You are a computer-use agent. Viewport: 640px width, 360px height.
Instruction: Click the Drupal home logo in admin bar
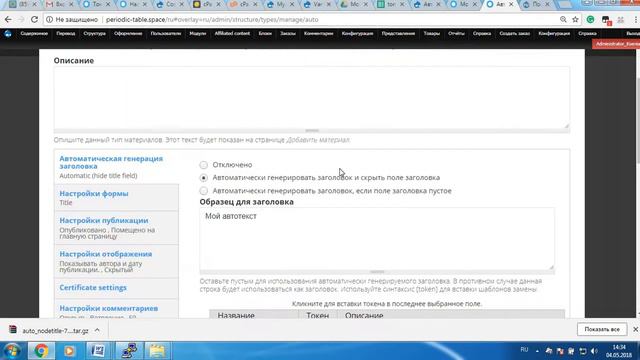tap(8, 34)
